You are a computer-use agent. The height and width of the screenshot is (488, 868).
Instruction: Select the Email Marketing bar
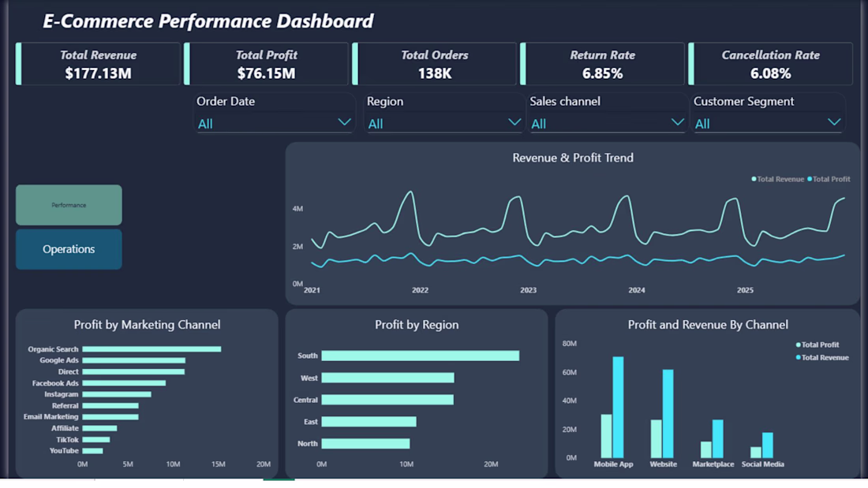110,417
